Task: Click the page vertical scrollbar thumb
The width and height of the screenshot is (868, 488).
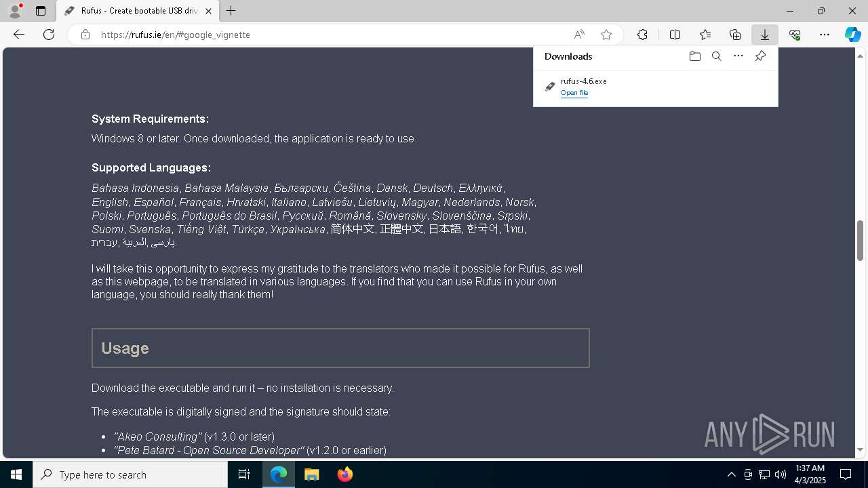Action: pos(860,241)
